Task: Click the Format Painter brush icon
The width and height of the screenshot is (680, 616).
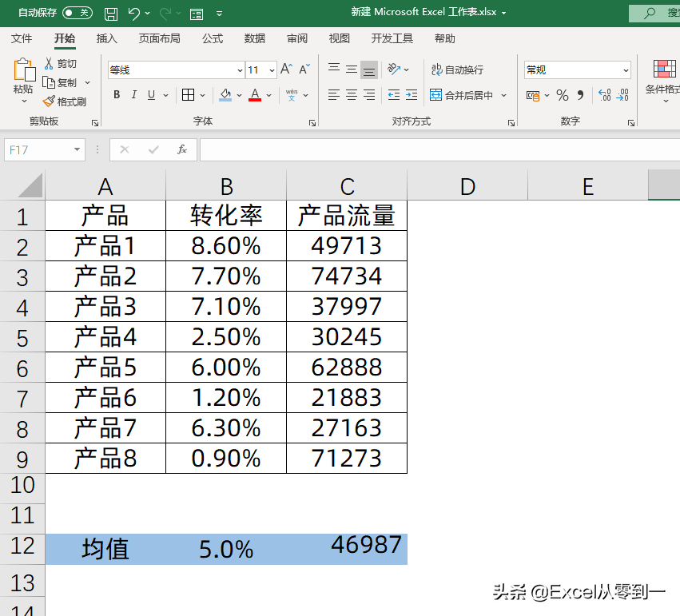Action: (49, 101)
